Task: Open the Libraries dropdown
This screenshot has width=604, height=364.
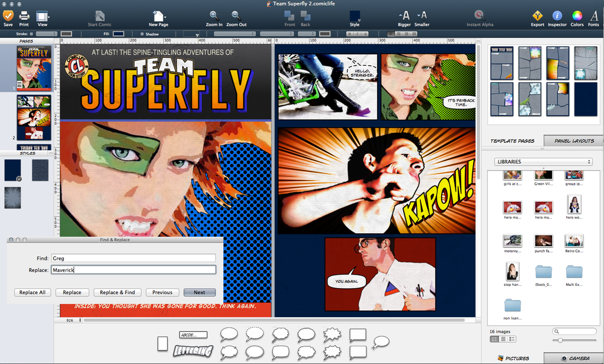Action: (x=543, y=162)
